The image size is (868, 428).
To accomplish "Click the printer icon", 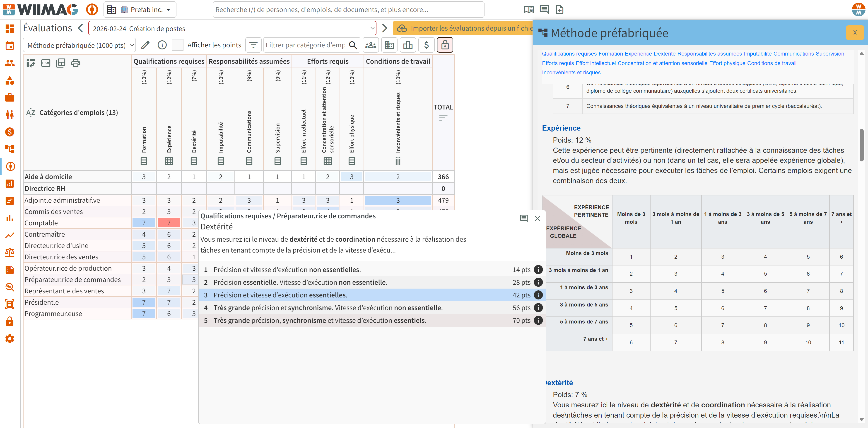I will 75,63.
